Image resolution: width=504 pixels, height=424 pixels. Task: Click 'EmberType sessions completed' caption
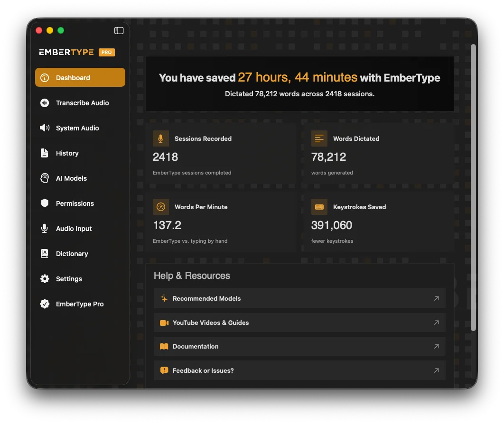click(x=192, y=173)
